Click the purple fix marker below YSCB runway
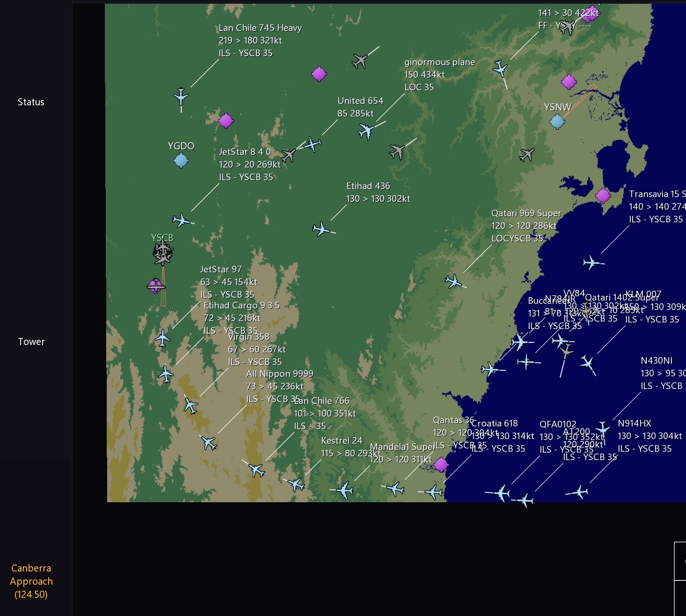Screen dimensions: 686x616 click(x=155, y=286)
